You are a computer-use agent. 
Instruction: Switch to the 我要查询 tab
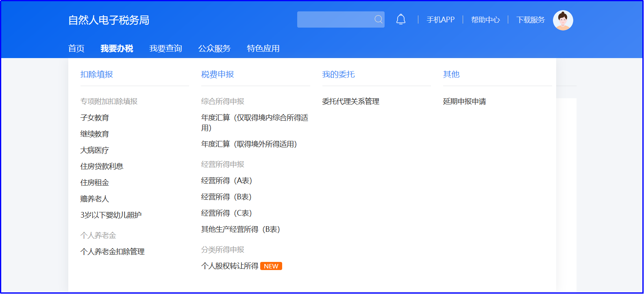click(x=165, y=49)
